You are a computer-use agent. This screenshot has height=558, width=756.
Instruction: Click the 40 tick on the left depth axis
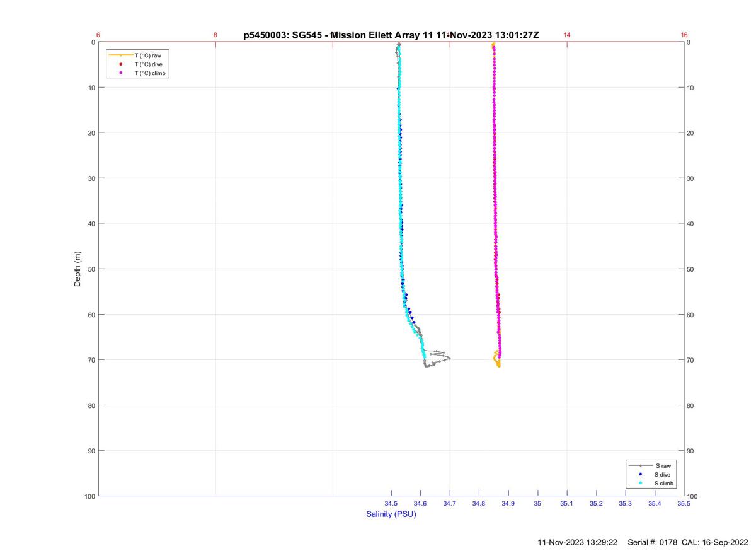[x=91, y=224]
